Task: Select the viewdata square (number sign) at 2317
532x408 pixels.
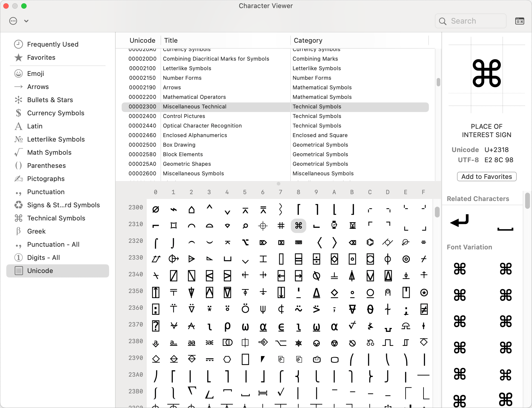Action: click(281, 226)
